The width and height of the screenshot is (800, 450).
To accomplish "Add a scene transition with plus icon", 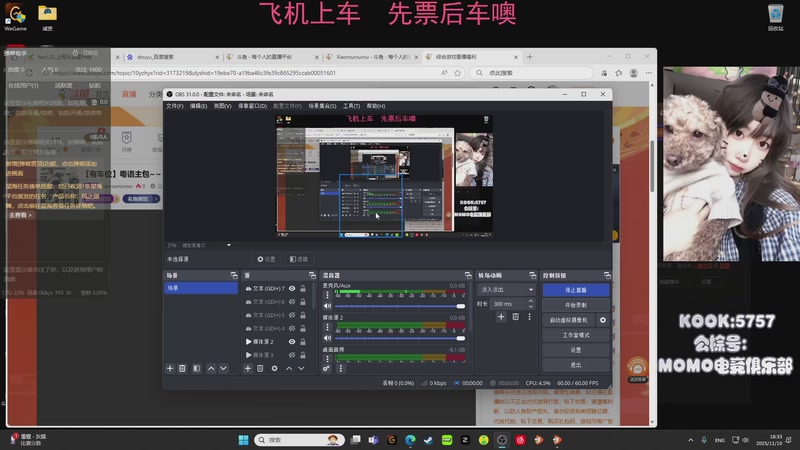I will 501,317.
